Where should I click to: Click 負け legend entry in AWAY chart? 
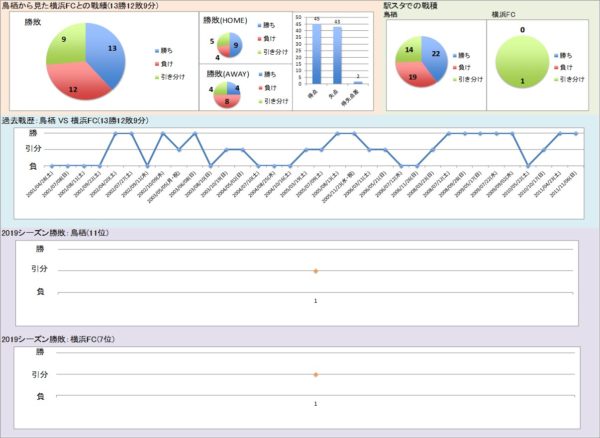[x=267, y=88]
